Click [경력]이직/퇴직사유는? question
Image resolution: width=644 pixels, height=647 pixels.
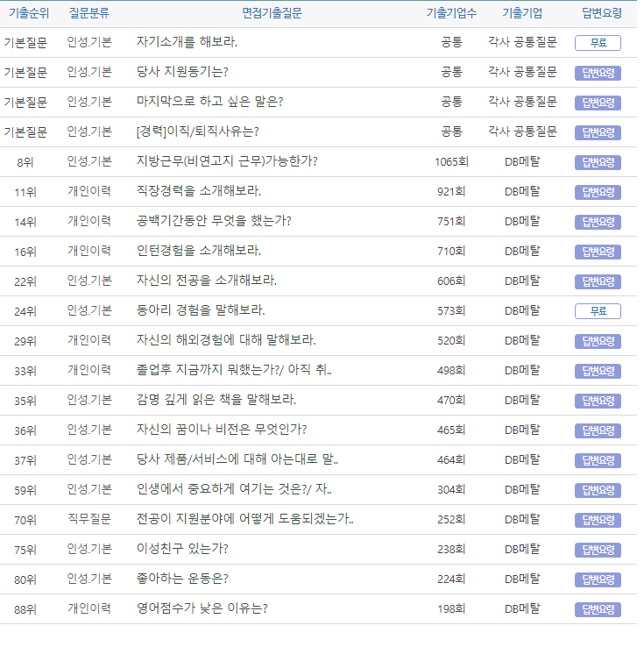[197, 132]
